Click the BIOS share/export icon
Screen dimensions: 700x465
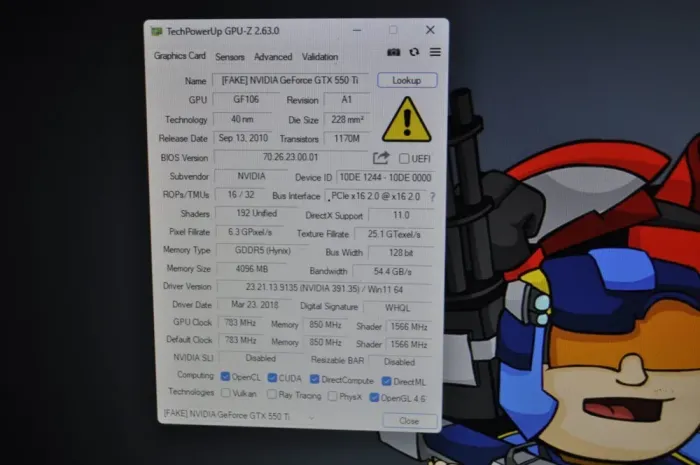pyautogui.click(x=381, y=158)
